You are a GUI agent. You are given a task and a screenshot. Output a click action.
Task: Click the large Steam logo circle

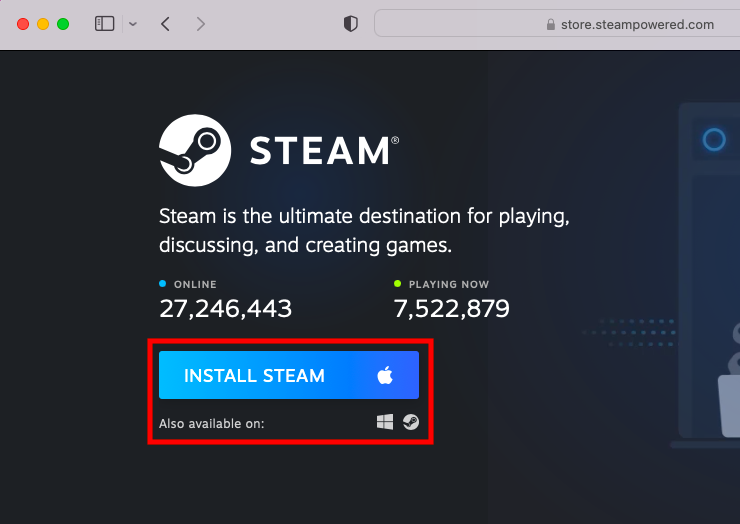pos(195,150)
